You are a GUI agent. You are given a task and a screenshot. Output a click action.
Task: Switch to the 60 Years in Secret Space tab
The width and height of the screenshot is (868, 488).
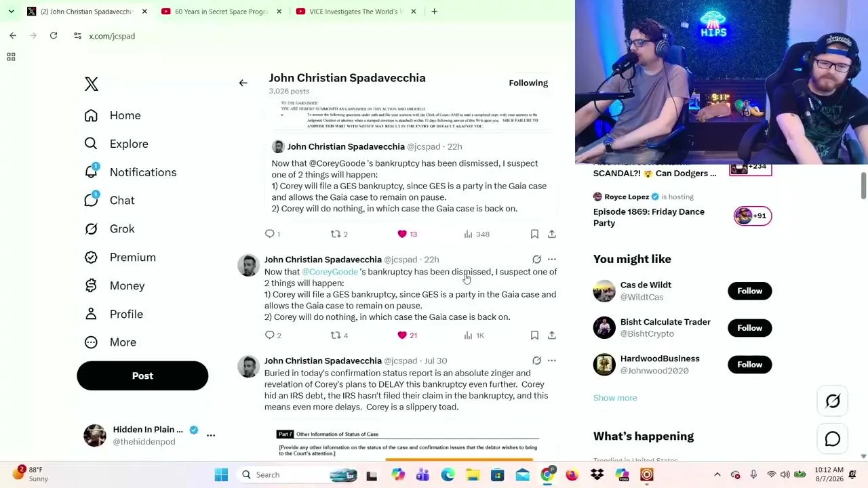(221, 12)
